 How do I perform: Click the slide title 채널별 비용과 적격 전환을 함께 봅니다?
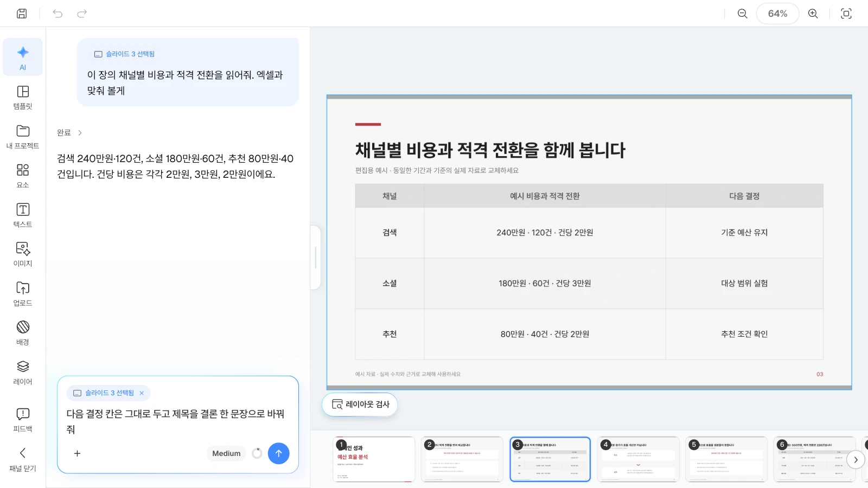(x=490, y=150)
